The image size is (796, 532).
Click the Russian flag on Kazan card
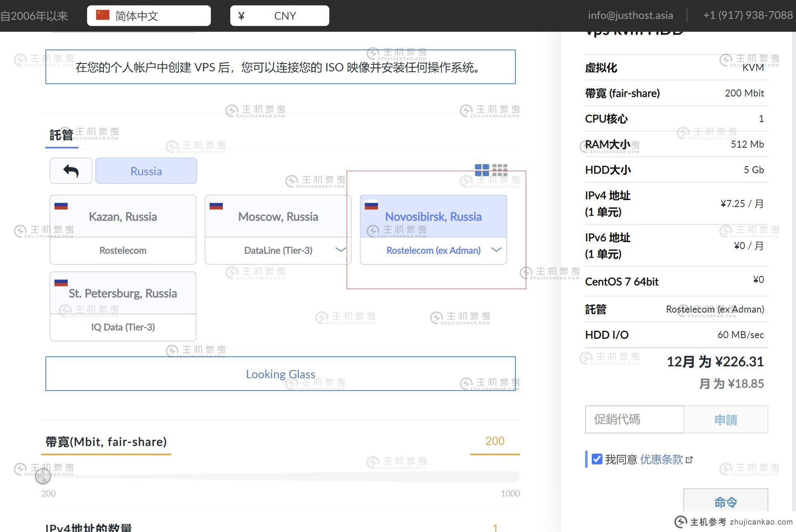pos(61,205)
